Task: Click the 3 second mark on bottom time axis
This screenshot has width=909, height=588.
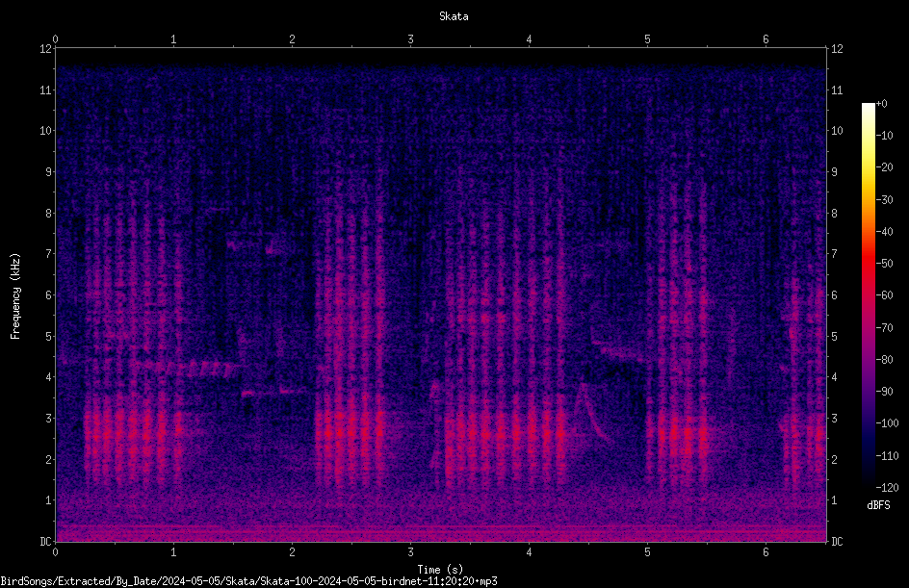Action: [x=410, y=552]
